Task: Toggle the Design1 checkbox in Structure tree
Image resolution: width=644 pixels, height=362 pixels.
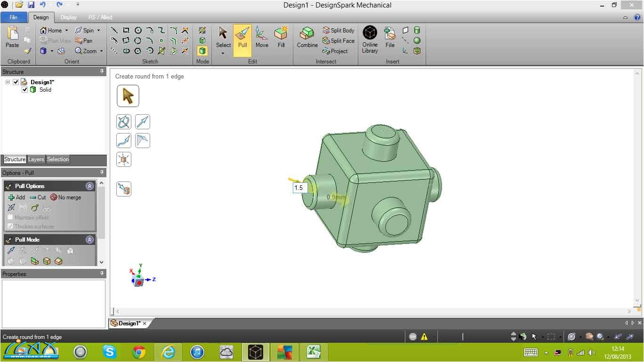Action: (x=16, y=82)
